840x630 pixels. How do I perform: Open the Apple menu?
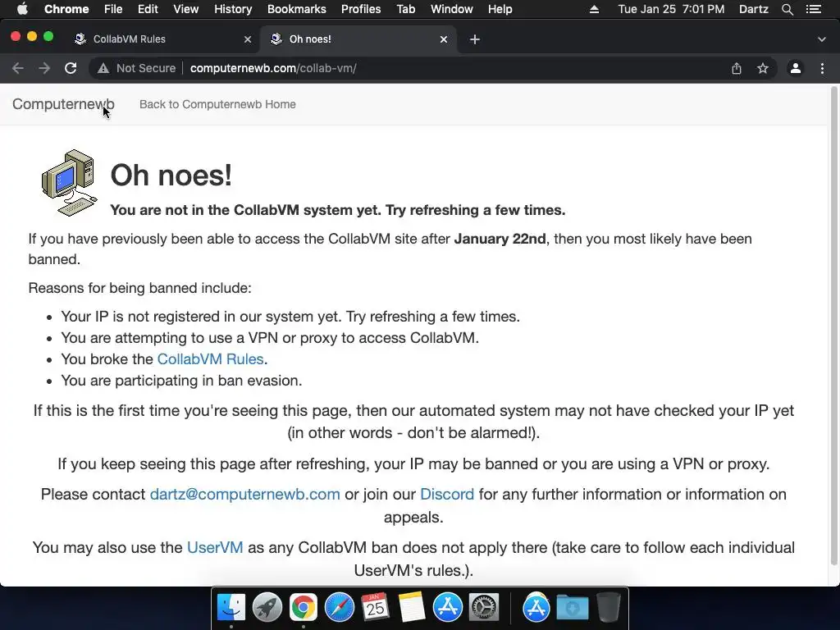click(22, 9)
